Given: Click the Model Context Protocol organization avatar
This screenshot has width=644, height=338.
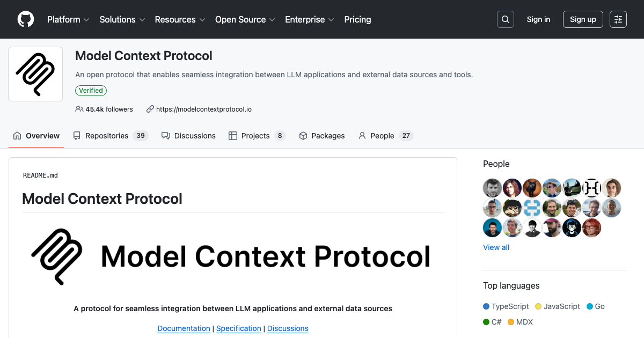Looking at the screenshot, I should 35,74.
